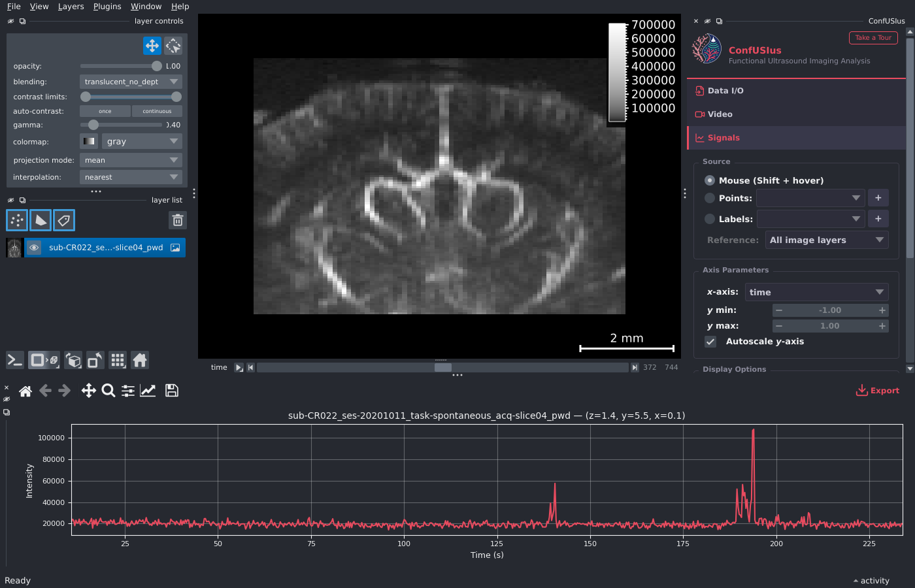Select the Points source radio button
This screenshot has height=588, width=915.
[710, 198]
